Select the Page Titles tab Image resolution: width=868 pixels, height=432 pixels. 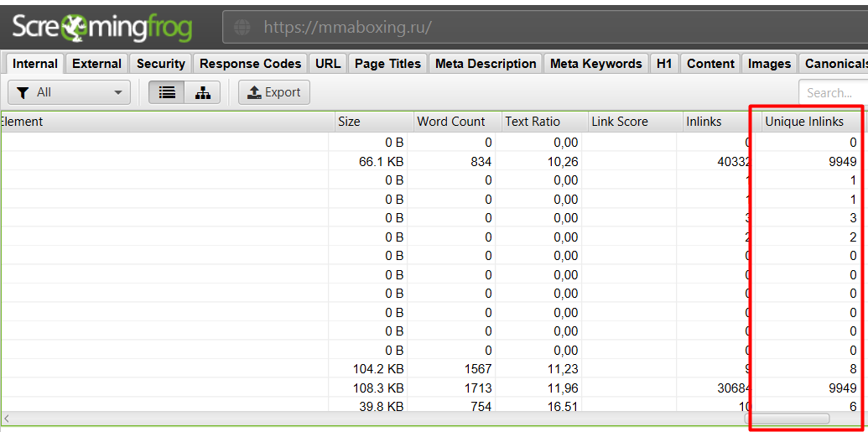click(387, 64)
